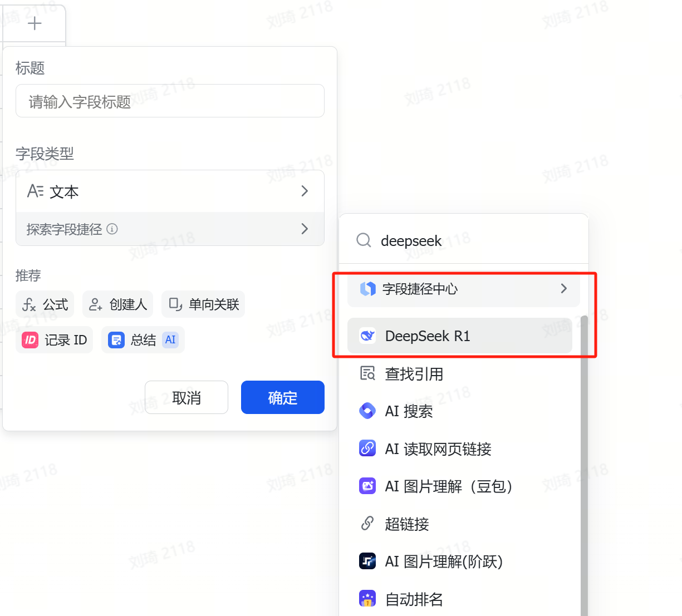Click the 自动排名 icon
682x616 pixels.
pyautogui.click(x=367, y=599)
